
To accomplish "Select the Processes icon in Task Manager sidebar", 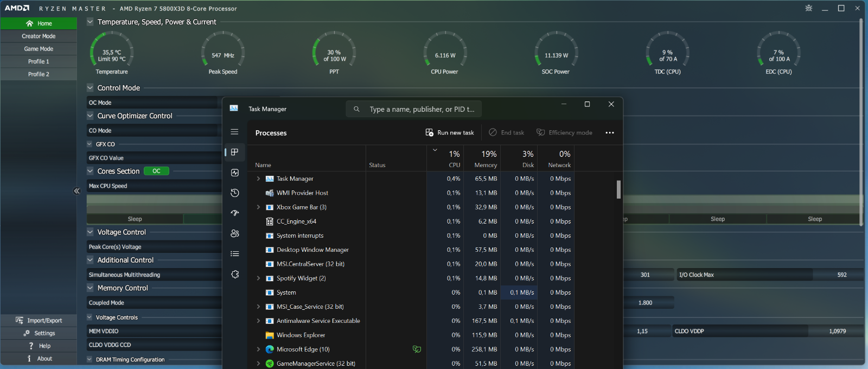I will pyautogui.click(x=234, y=152).
